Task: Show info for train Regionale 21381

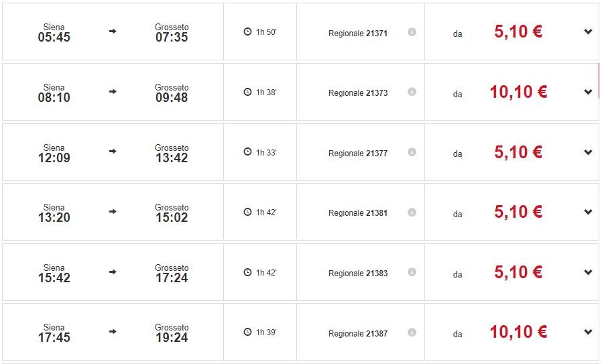Action: click(412, 213)
